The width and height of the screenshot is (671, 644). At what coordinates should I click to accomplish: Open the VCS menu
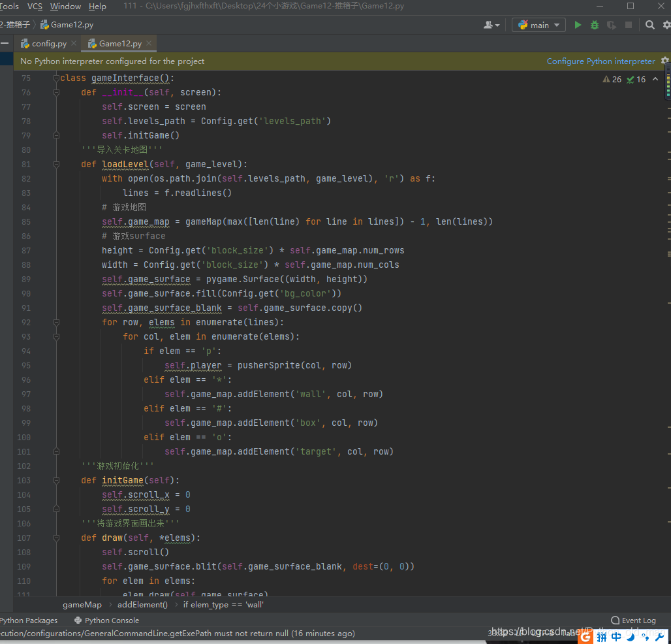(35, 7)
